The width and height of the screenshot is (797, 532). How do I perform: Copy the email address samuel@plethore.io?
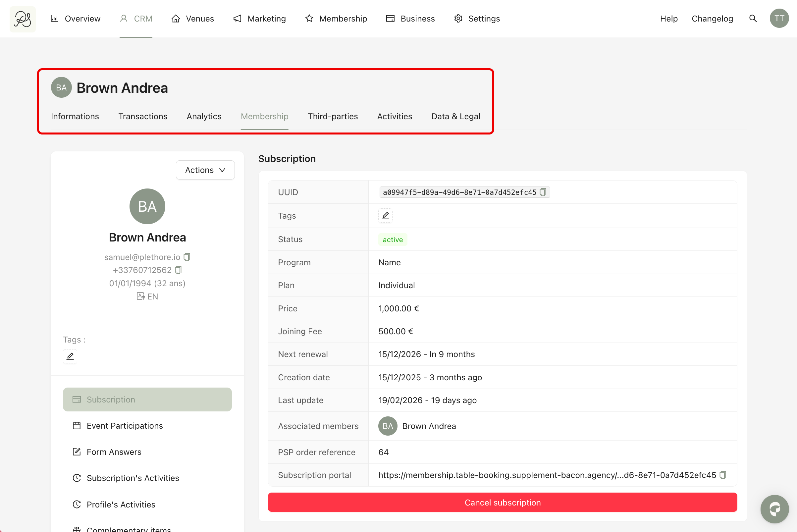[x=187, y=257]
